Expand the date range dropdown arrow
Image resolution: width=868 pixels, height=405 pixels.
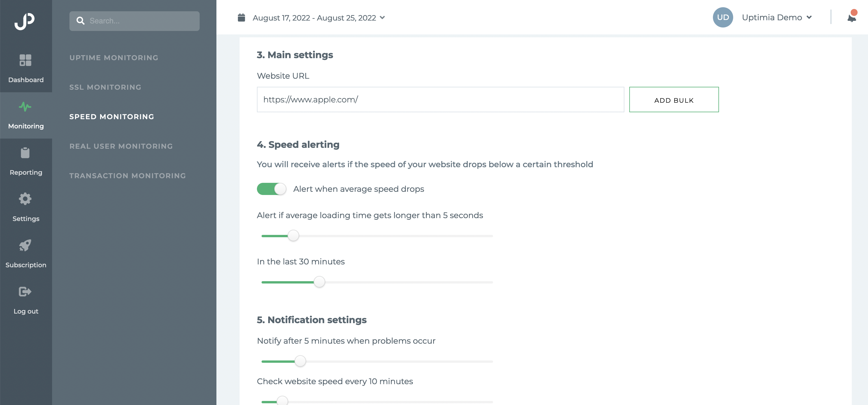(382, 18)
